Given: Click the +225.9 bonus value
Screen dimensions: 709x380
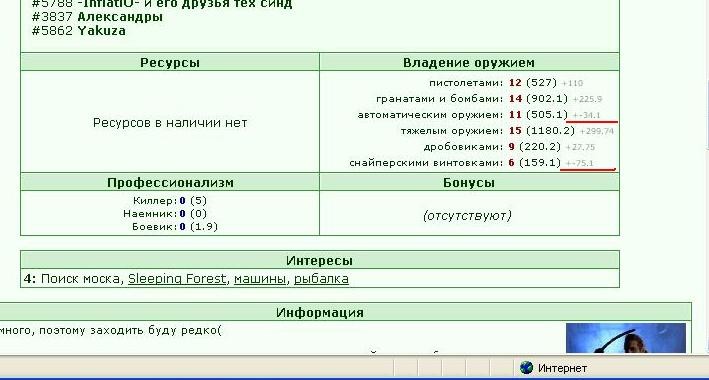Looking at the screenshot, I should click(587, 99).
